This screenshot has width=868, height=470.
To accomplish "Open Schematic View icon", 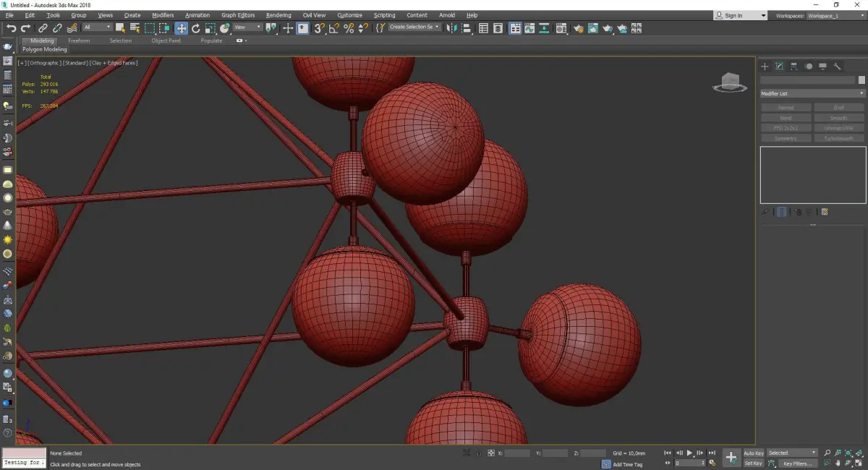I will coord(543,28).
